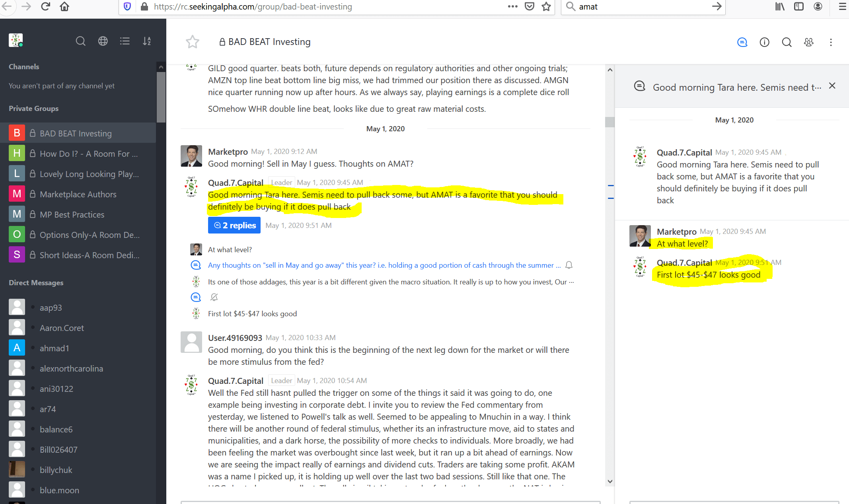The width and height of the screenshot is (849, 504).
Task: Unfollow thread with the crossed bell icon
Action: click(214, 297)
